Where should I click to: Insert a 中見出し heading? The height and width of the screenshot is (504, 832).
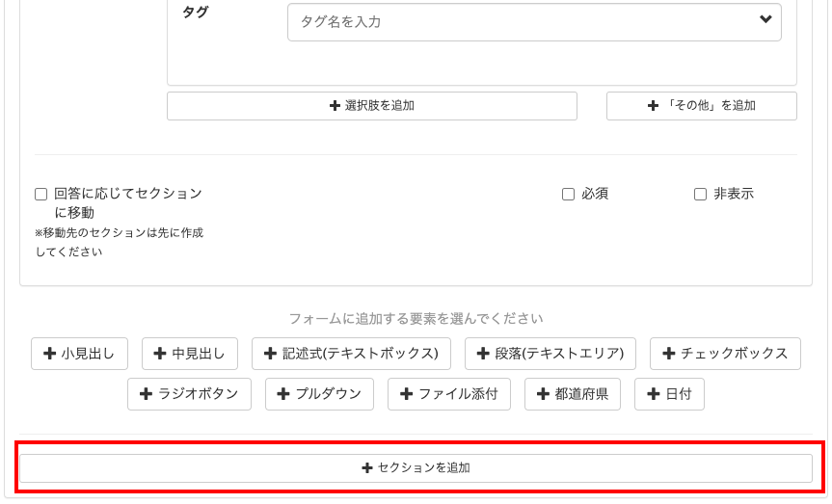click(x=190, y=354)
